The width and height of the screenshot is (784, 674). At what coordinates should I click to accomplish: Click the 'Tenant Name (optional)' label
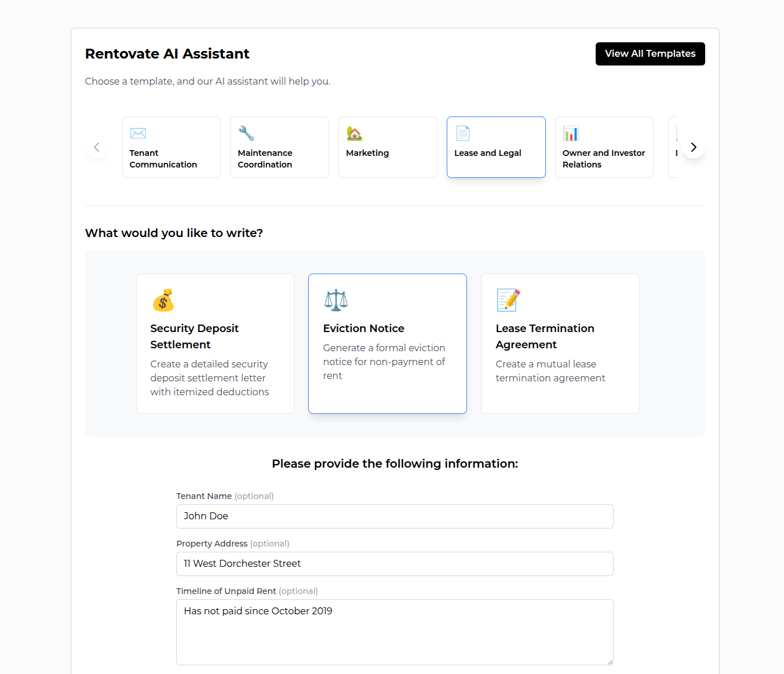[225, 496]
